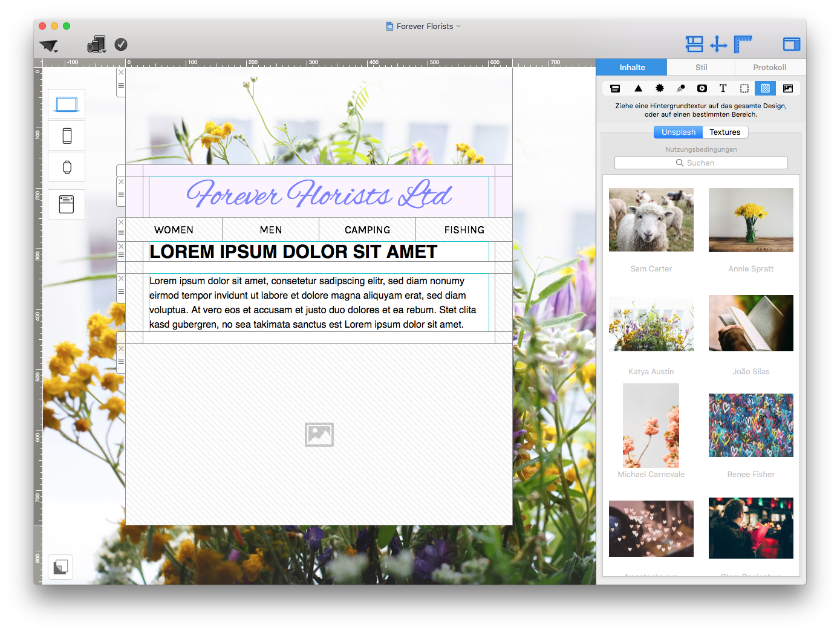Select the starburst badge content icon
The width and height of the screenshot is (840, 633).
coord(660,88)
